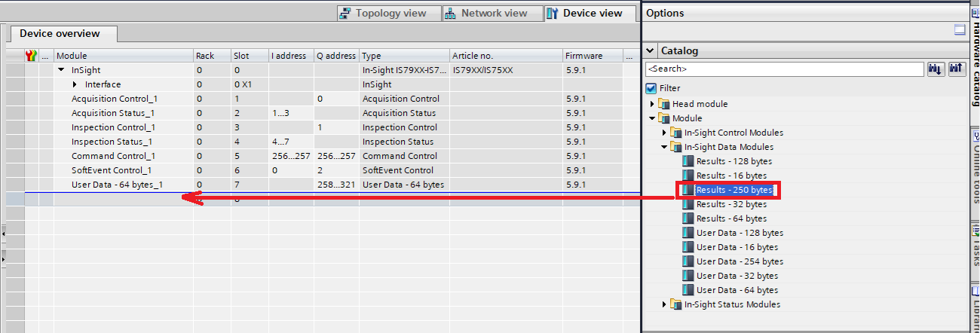Click the module icon of User Data - 128 bytes
The image size is (980, 333).
coord(687,233)
